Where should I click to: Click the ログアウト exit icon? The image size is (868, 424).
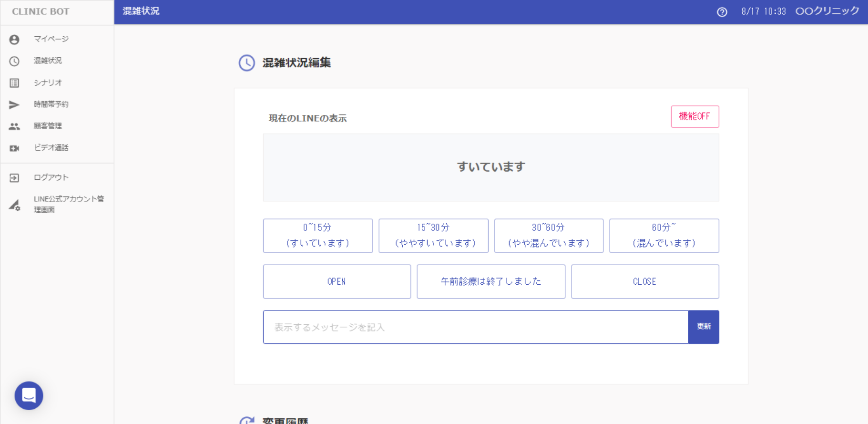pyautogui.click(x=14, y=178)
